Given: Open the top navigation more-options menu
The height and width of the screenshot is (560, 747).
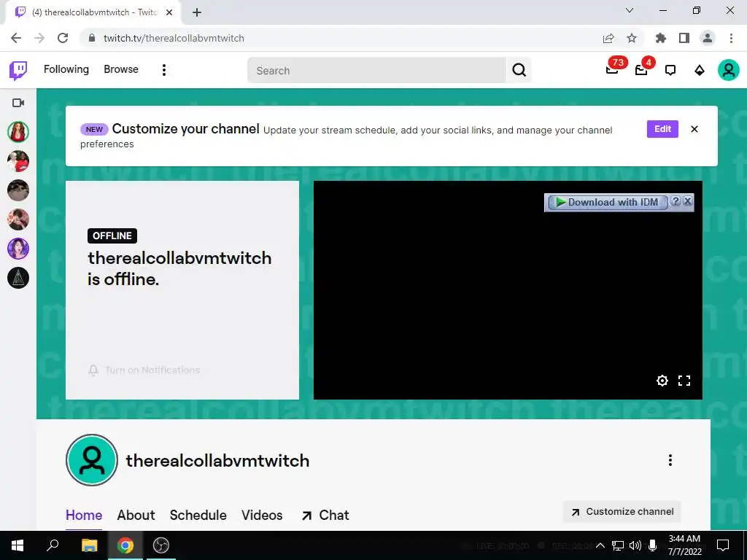Looking at the screenshot, I should click(x=164, y=70).
